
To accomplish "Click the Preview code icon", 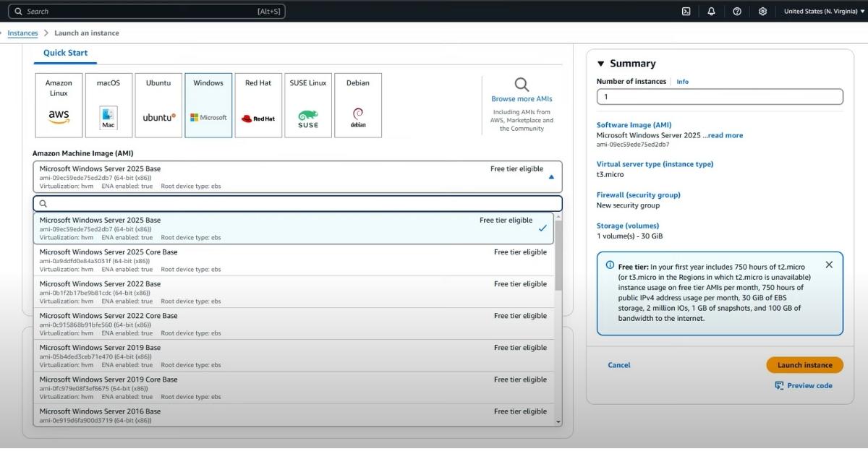I will [779, 385].
